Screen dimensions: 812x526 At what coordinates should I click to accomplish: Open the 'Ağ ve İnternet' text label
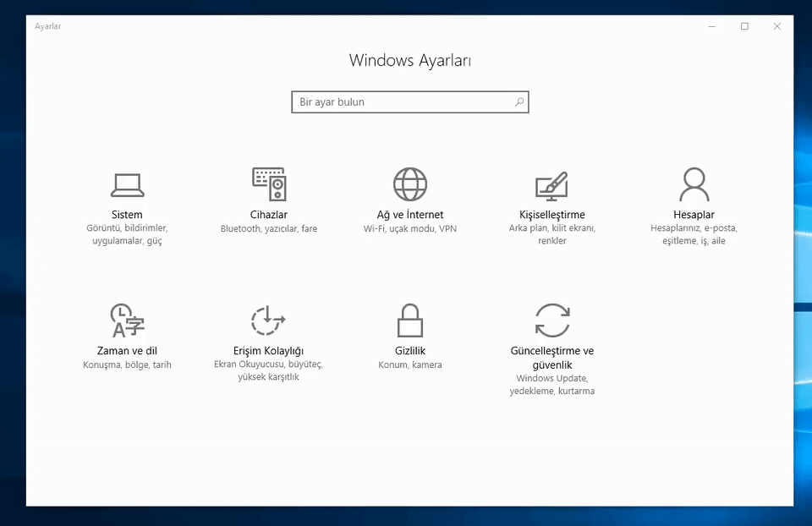[410, 215]
